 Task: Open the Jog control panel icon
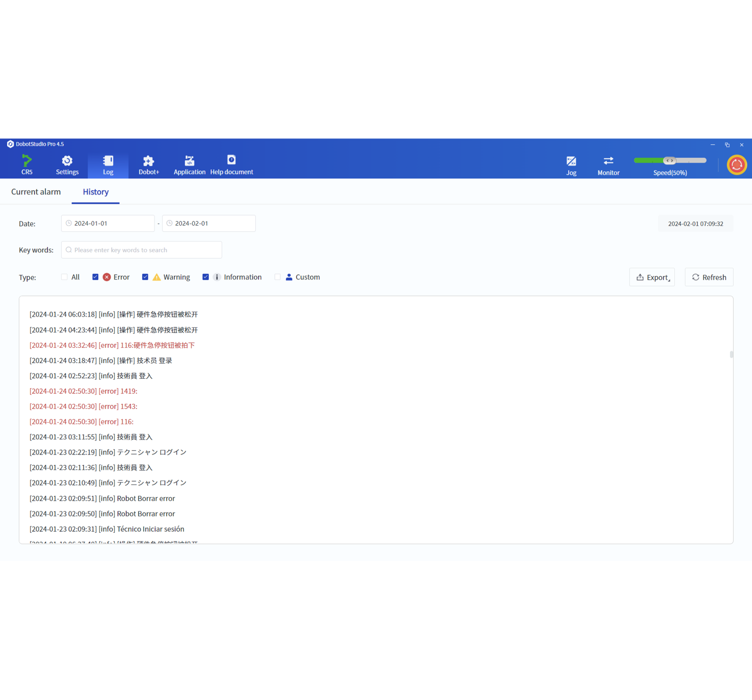pyautogui.click(x=571, y=161)
